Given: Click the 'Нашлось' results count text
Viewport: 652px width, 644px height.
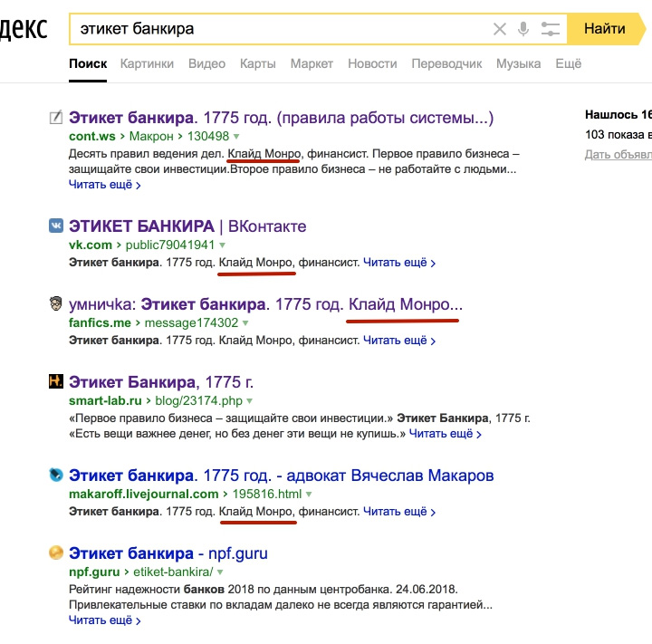Looking at the screenshot, I should (618, 114).
